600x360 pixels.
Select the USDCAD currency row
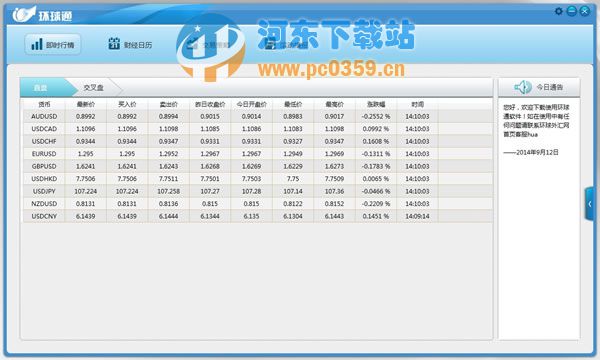(258, 129)
